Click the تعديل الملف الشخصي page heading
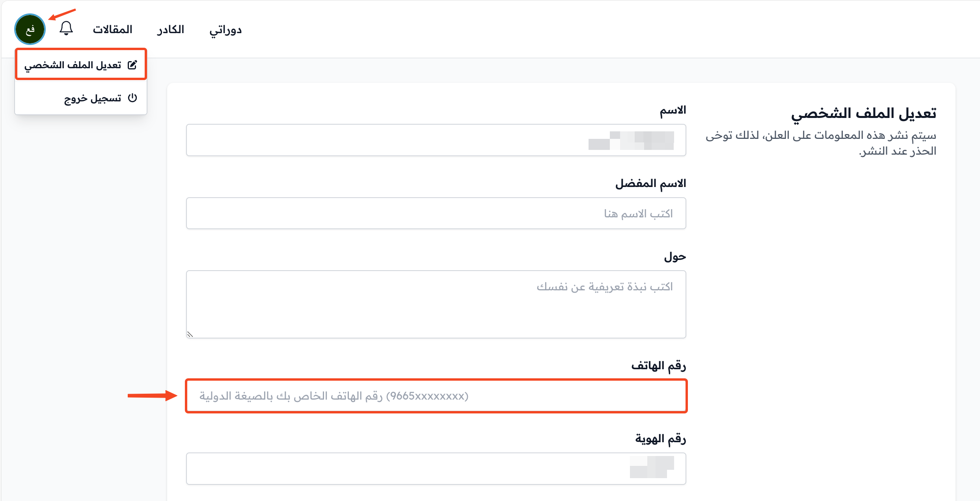 (864, 114)
